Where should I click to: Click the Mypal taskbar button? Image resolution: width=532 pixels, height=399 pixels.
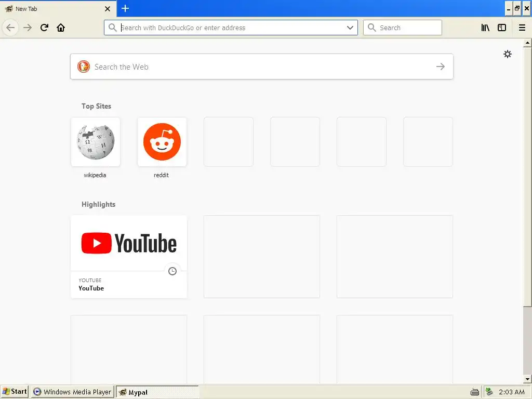[157, 392]
